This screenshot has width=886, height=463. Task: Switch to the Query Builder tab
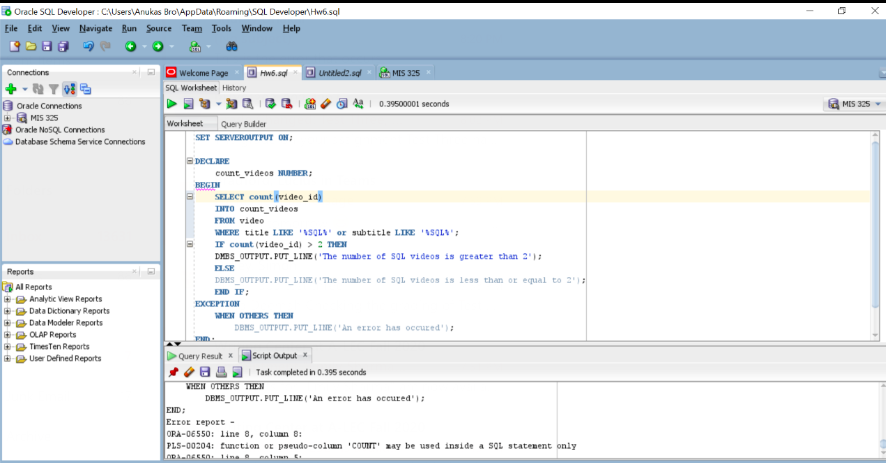243,124
